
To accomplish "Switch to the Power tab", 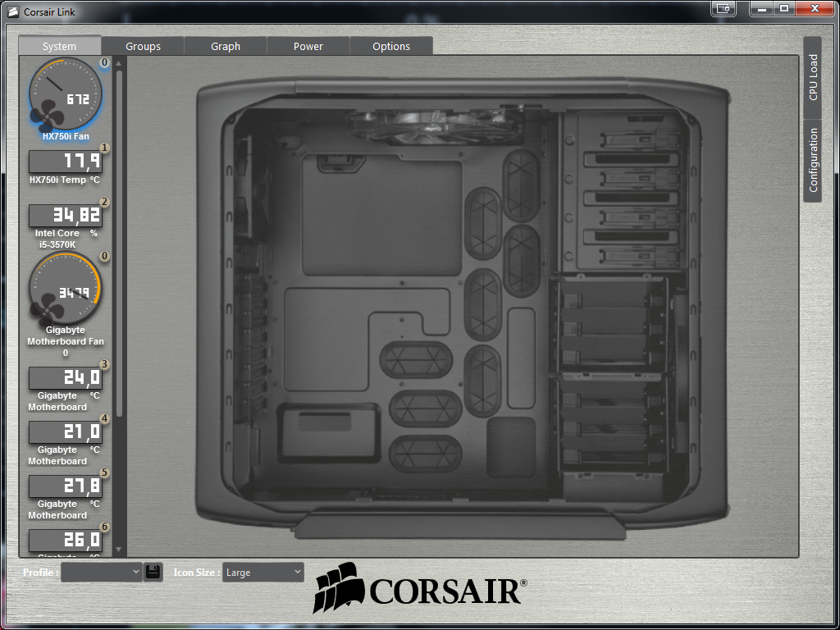I will tap(308, 46).
